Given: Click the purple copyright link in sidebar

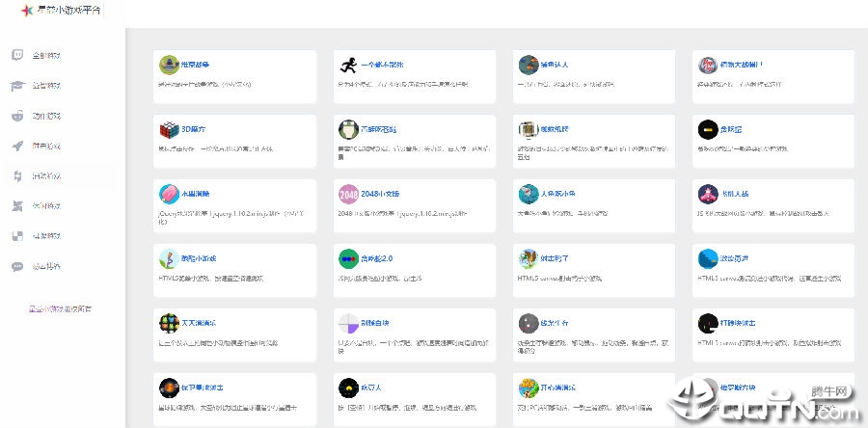Looking at the screenshot, I should tap(60, 309).
